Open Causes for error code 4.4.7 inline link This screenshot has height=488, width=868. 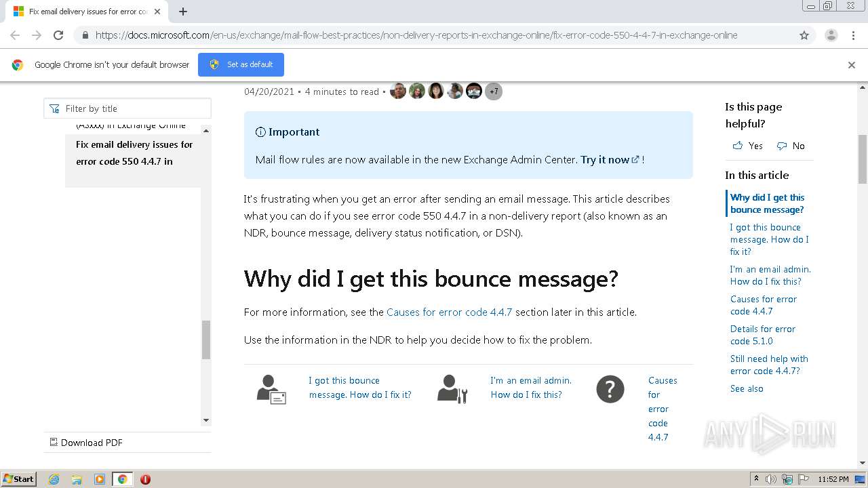coord(449,312)
